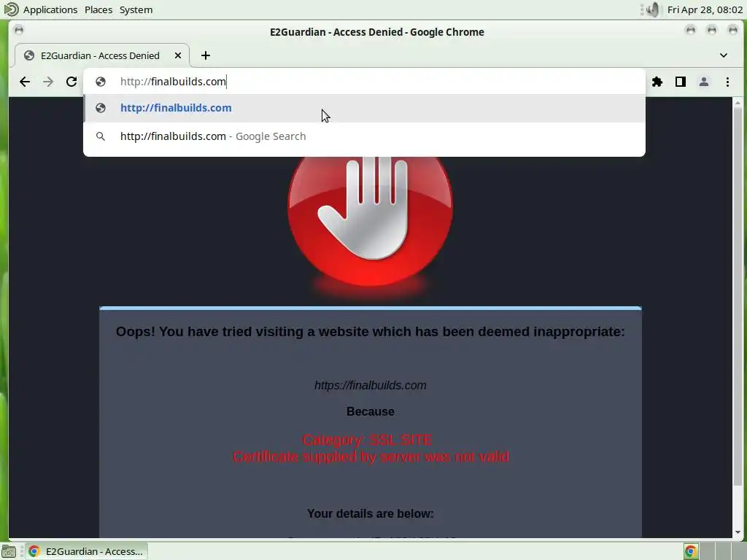Screen dimensions: 747x560
Task: Click the scrollbar up arrow
Action: (738, 102)
